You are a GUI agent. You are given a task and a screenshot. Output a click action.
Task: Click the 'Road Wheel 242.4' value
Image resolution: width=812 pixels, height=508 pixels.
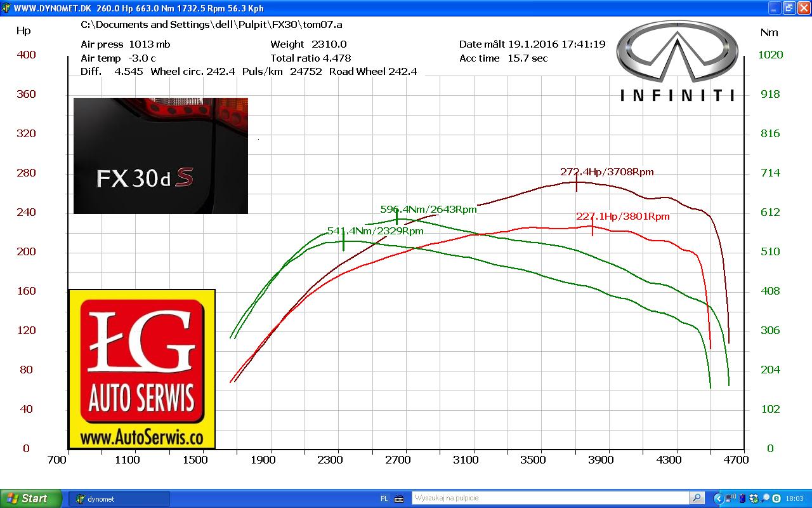373,72
